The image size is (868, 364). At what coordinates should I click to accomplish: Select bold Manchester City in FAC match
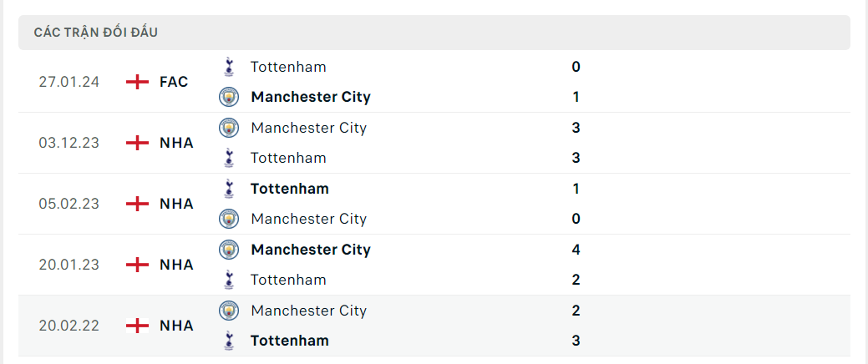[311, 97]
